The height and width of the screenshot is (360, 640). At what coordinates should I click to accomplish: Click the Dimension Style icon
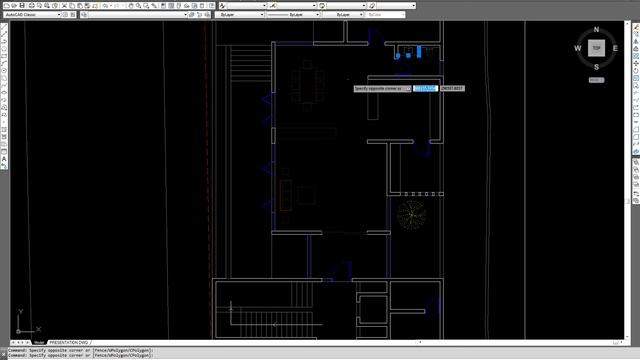[273, 6]
